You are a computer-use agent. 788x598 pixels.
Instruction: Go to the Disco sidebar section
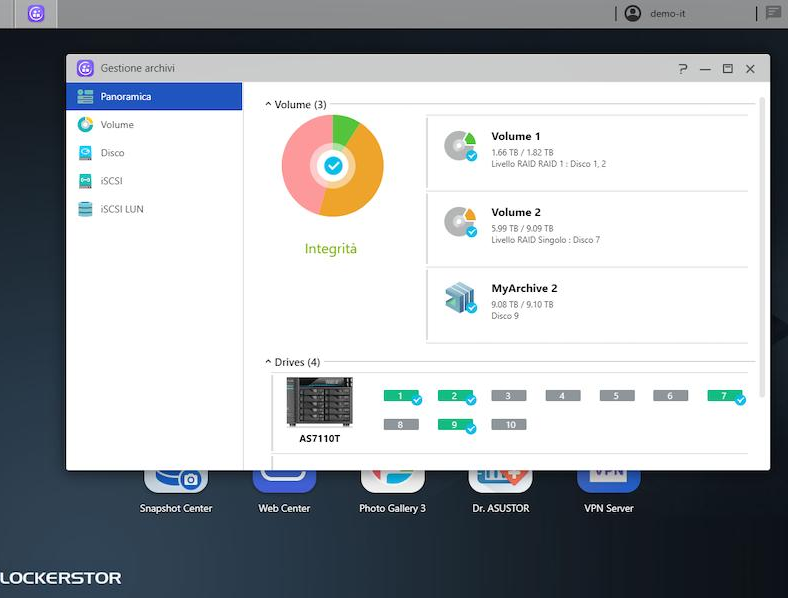154,153
